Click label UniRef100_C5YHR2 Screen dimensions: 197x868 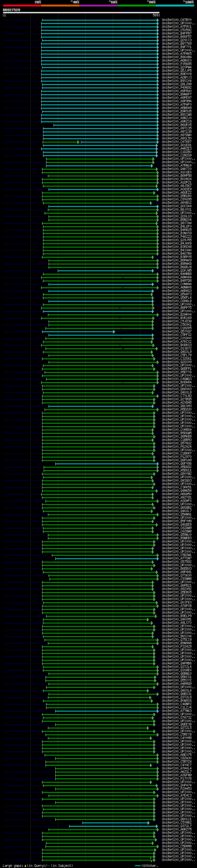click(x=177, y=822)
